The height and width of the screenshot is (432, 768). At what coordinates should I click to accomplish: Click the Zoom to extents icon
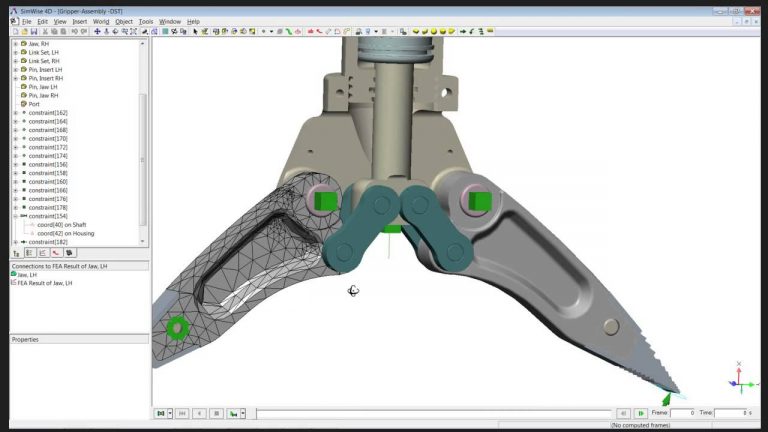click(x=134, y=31)
